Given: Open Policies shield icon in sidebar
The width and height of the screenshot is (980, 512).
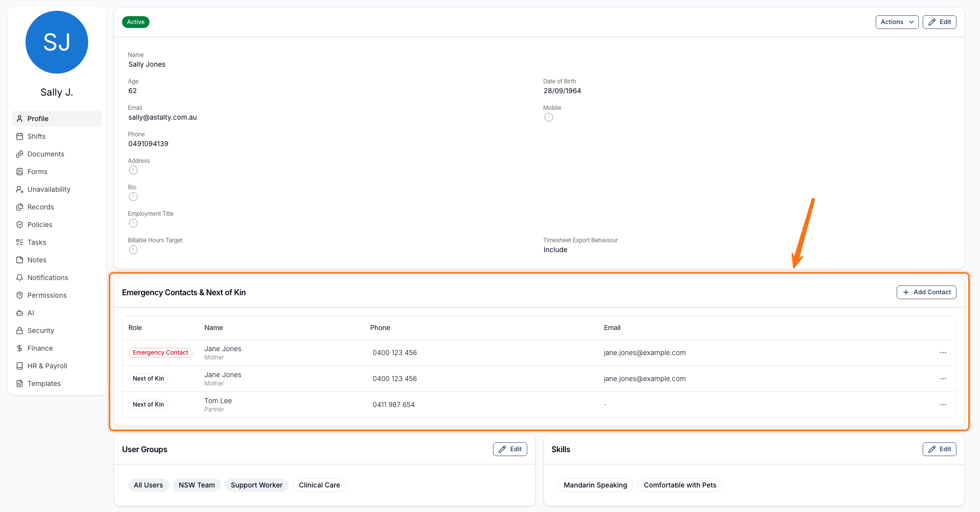Looking at the screenshot, I should [20, 225].
